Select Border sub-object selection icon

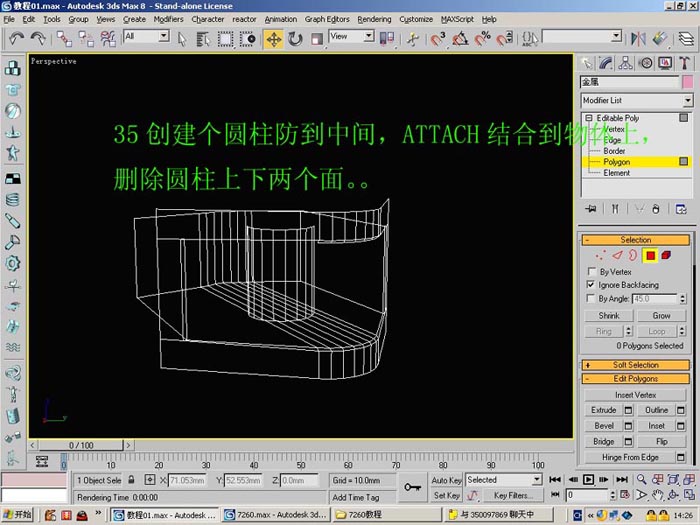(633, 256)
